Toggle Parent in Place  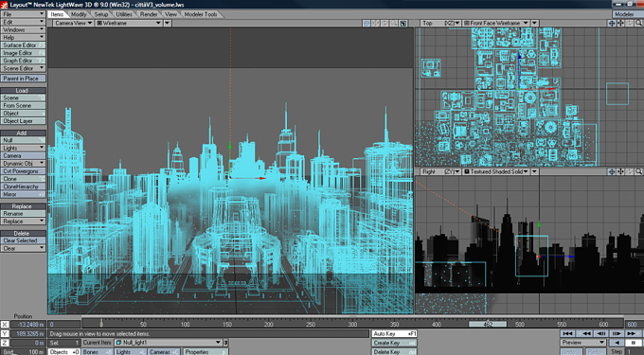(x=23, y=78)
